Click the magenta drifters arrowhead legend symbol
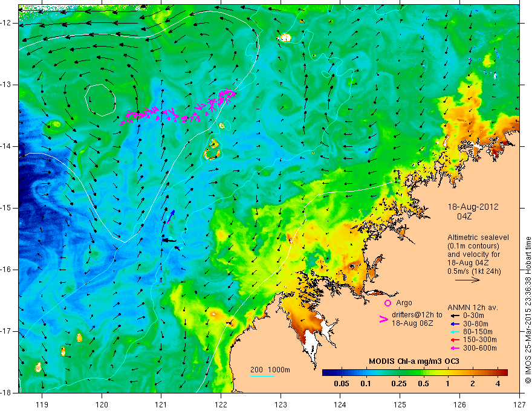The height and width of the screenshot is (411, 532). [x=383, y=319]
